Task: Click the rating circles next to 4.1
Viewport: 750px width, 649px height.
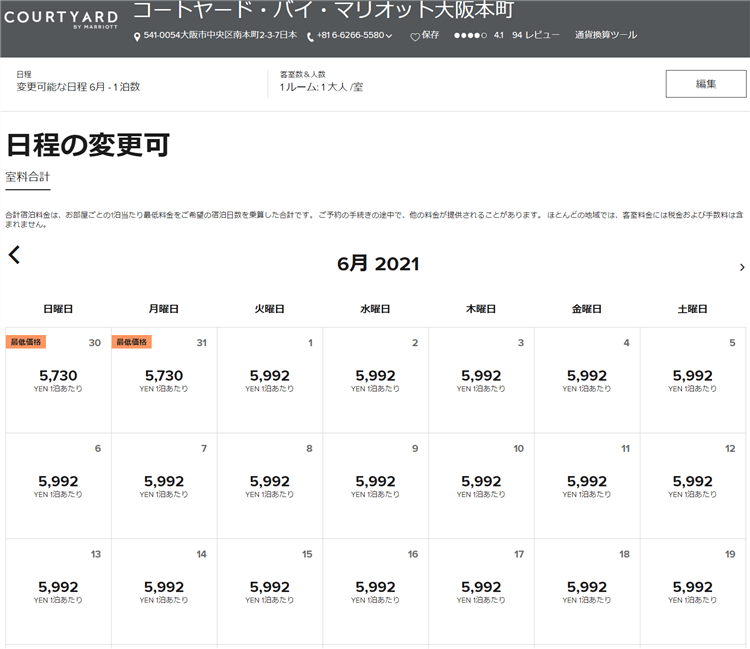Action: [x=470, y=36]
